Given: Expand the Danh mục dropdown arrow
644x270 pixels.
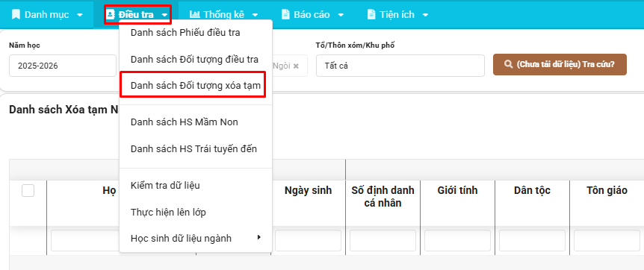Looking at the screenshot, I should tap(80, 15).
